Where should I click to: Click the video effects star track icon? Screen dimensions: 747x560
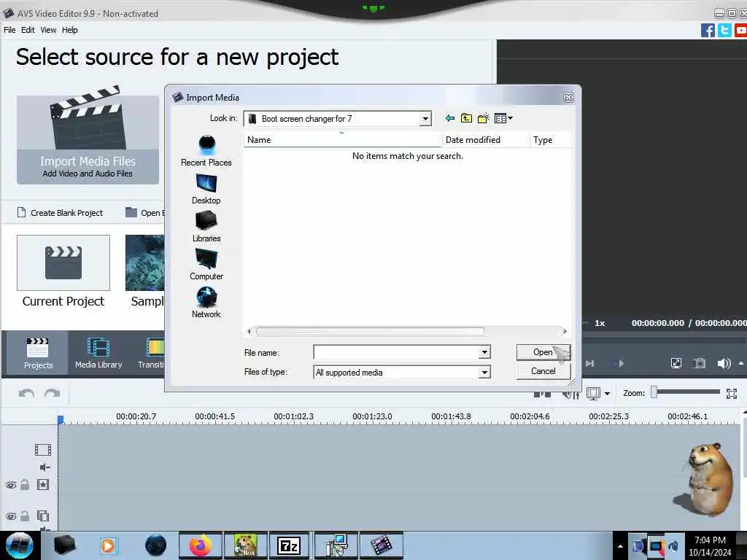coord(43,485)
